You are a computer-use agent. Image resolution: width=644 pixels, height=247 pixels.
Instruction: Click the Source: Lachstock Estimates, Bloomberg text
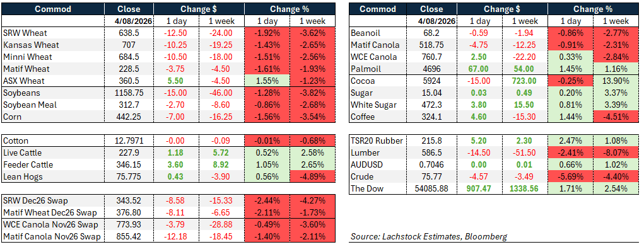[x=429, y=236]
